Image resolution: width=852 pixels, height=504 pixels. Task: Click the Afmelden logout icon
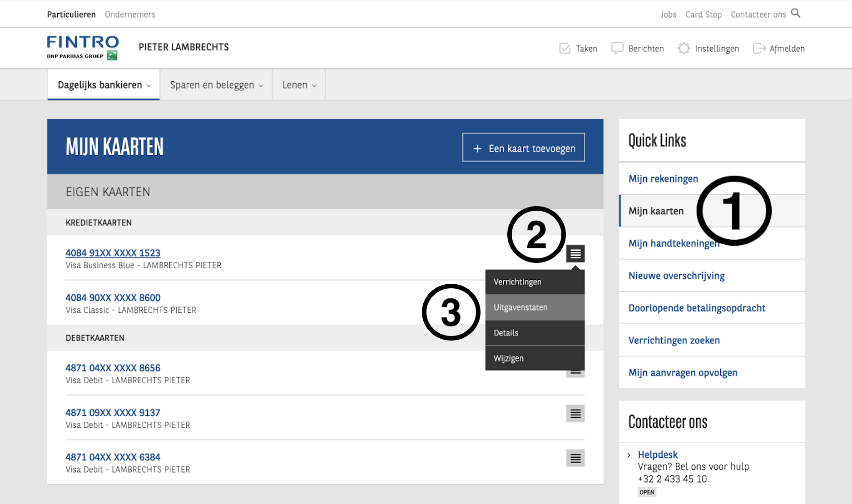tap(759, 48)
